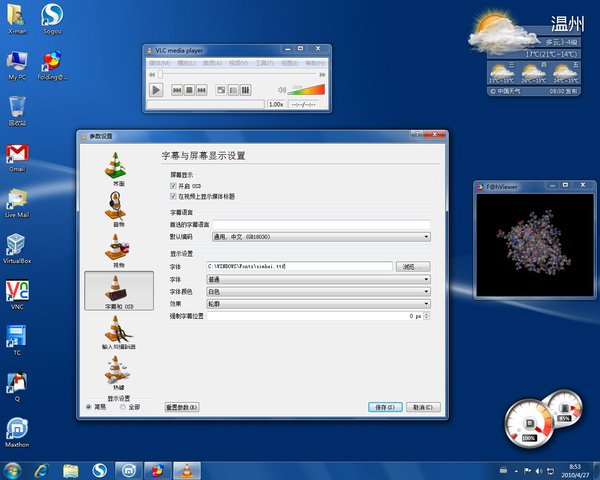Open the default encoding GB18030 dropdown
The width and height of the screenshot is (600, 480).
coord(321,237)
